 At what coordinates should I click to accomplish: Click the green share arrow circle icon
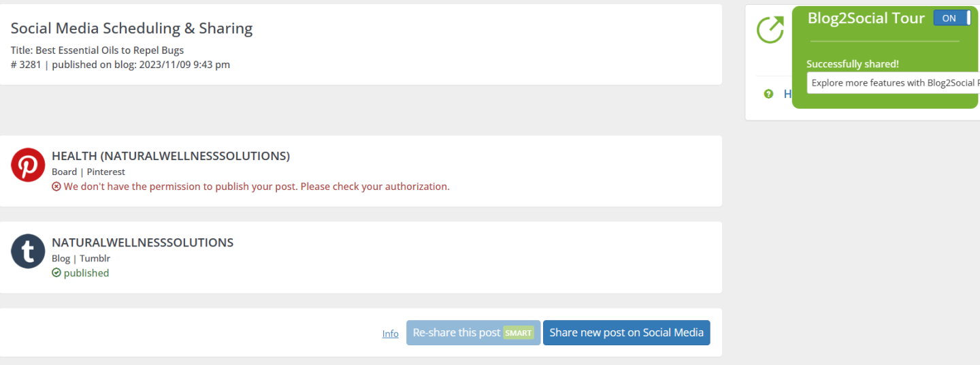tap(770, 30)
